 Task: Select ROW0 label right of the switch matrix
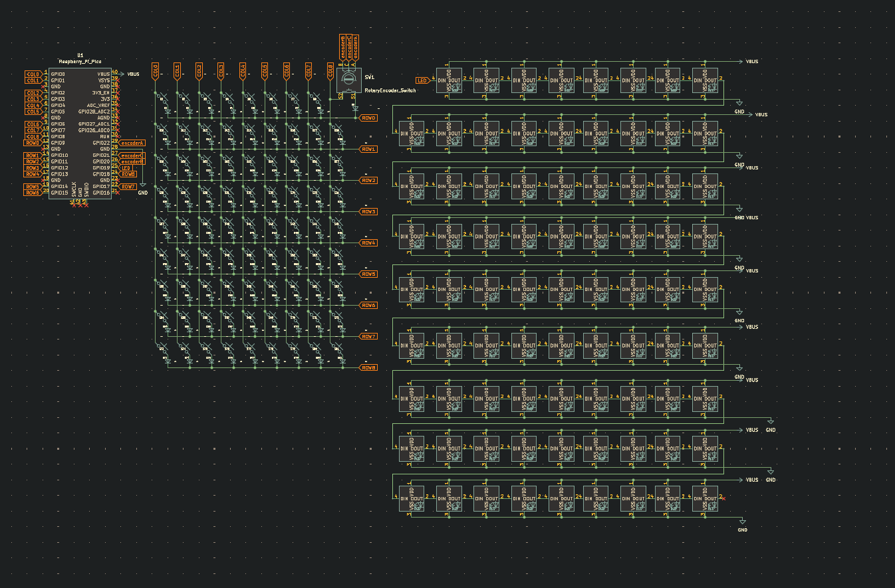368,118
